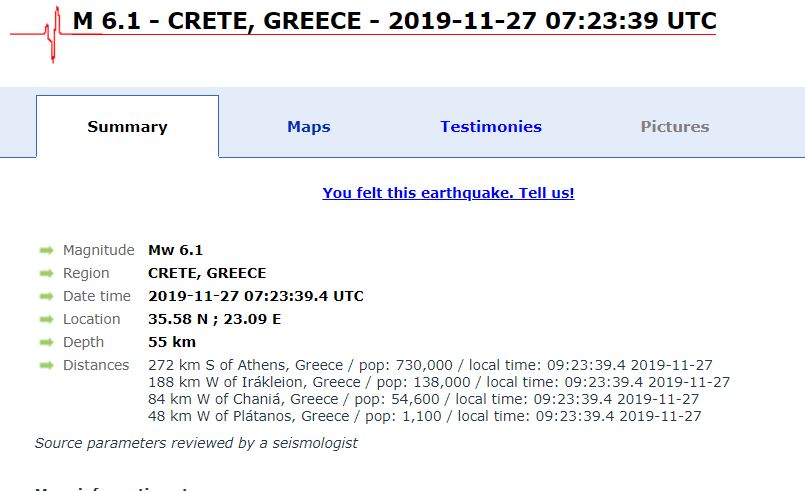Open the Testimonies tab
Screen dimensions: 805x491
coord(491,126)
